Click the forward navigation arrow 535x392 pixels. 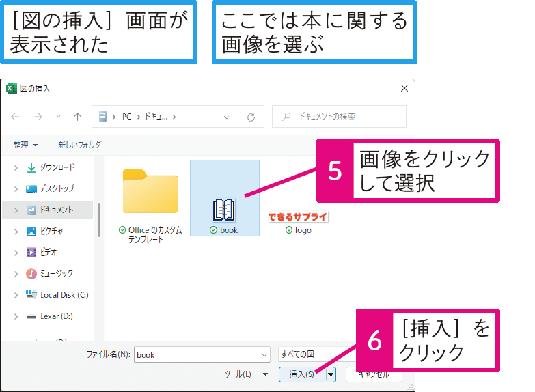point(38,117)
